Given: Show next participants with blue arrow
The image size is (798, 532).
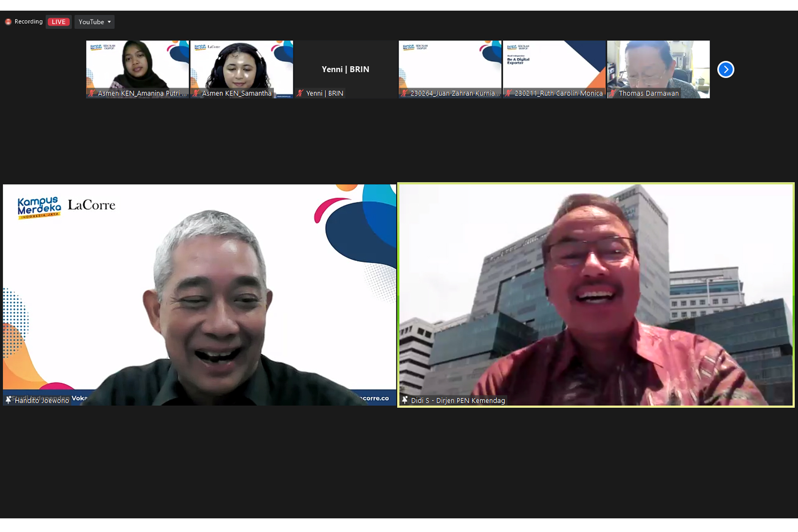Looking at the screenshot, I should pos(726,69).
